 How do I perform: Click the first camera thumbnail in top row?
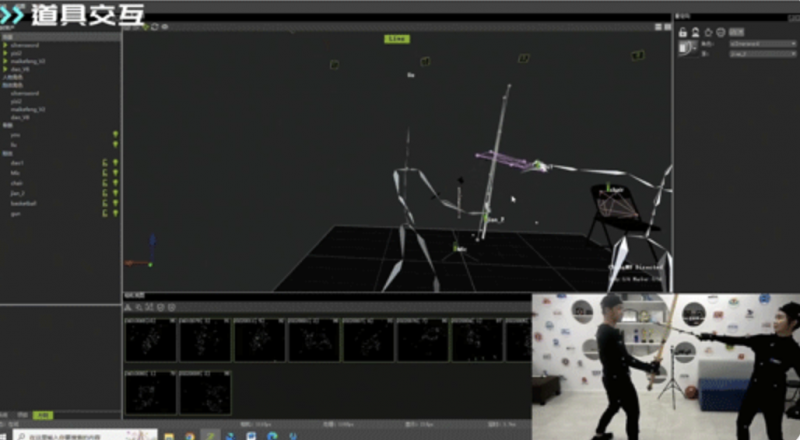[150, 340]
